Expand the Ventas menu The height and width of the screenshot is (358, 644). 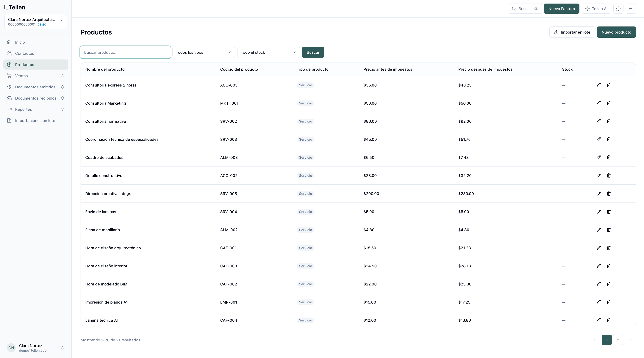[x=36, y=76]
